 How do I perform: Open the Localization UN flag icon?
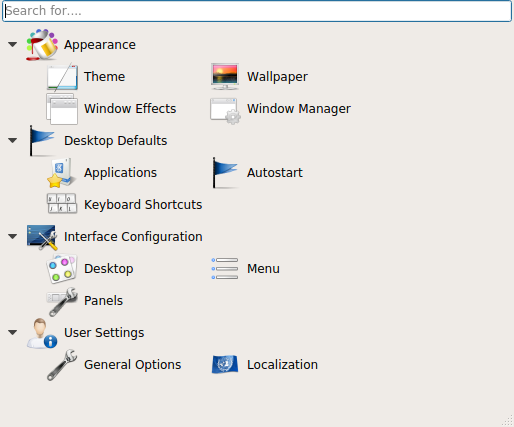tap(225, 364)
